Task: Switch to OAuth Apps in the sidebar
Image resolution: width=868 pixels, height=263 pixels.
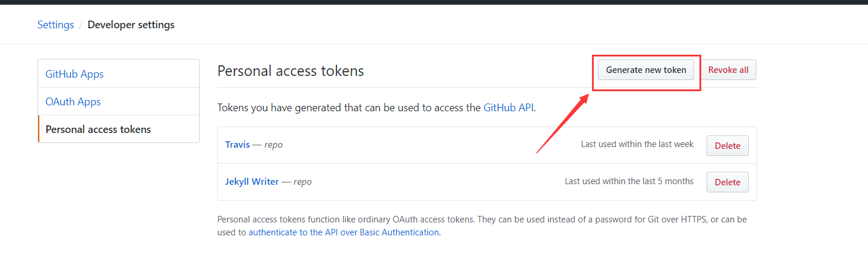Action: click(x=73, y=102)
